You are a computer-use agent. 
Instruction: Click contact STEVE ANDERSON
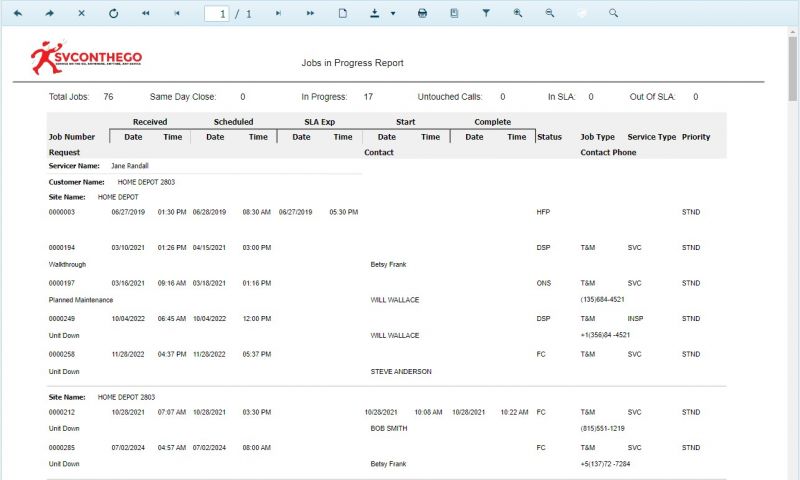(401, 372)
